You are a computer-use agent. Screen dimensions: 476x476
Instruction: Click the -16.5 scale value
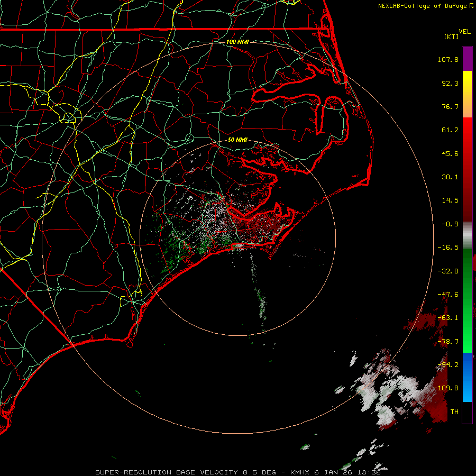pyautogui.click(x=448, y=248)
